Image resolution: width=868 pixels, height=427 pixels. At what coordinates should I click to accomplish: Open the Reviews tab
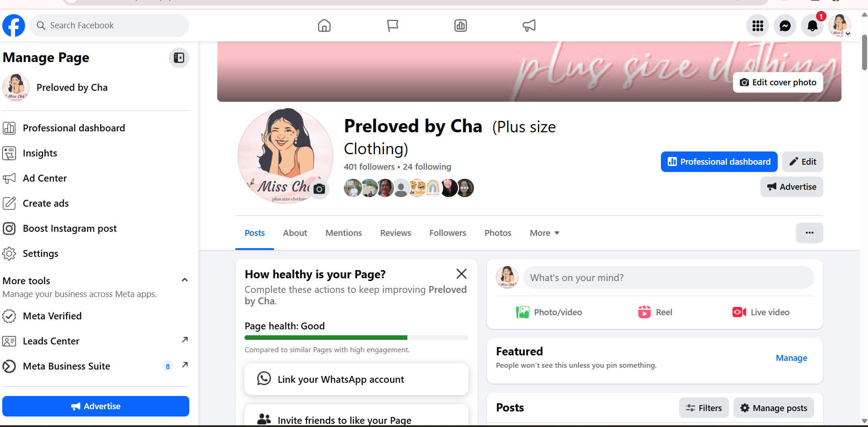(395, 233)
